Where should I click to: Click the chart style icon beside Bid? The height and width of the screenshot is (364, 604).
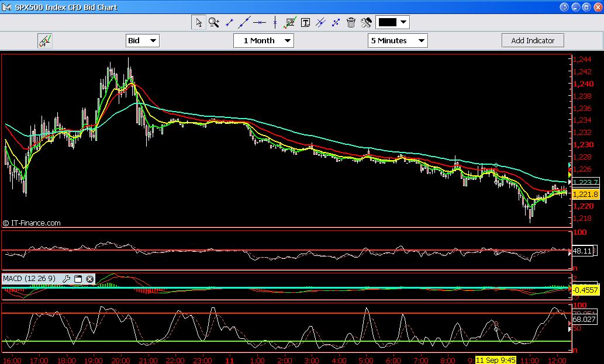(45, 40)
